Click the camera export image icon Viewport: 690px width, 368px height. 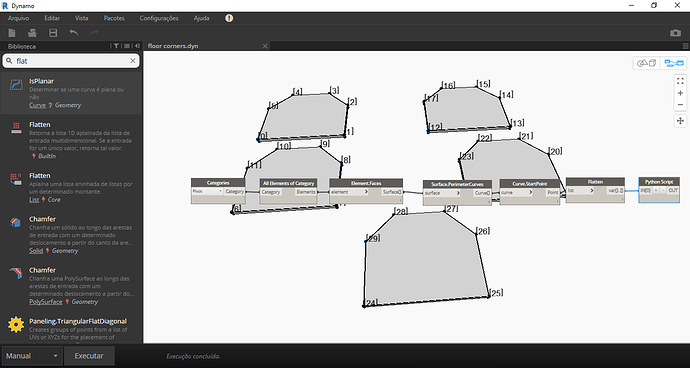point(675,33)
